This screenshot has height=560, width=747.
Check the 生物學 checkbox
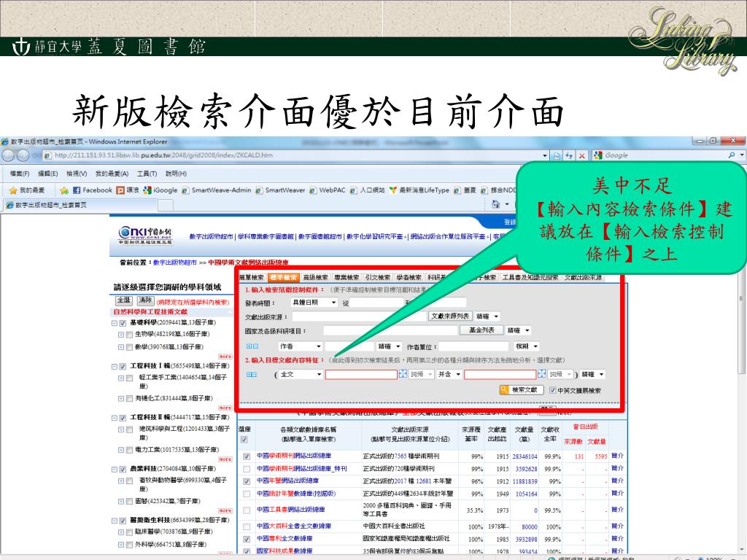click(130, 335)
